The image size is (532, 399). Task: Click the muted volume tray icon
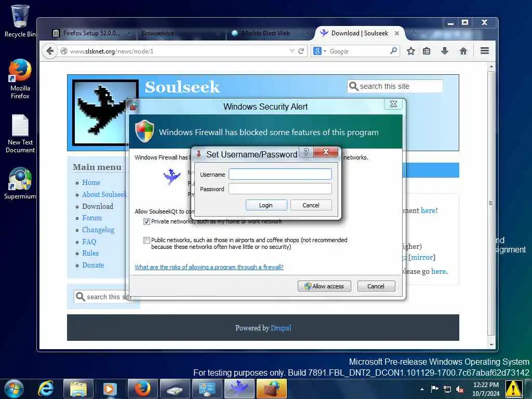click(460, 389)
